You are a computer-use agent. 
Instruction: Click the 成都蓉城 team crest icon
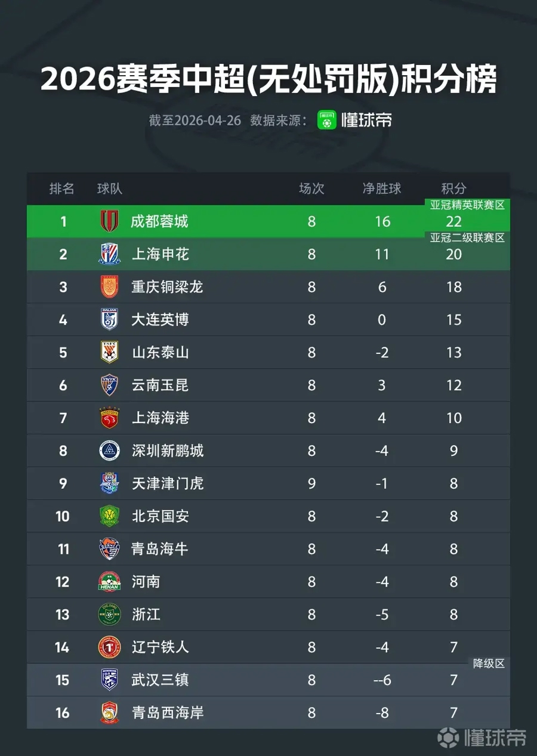109,221
